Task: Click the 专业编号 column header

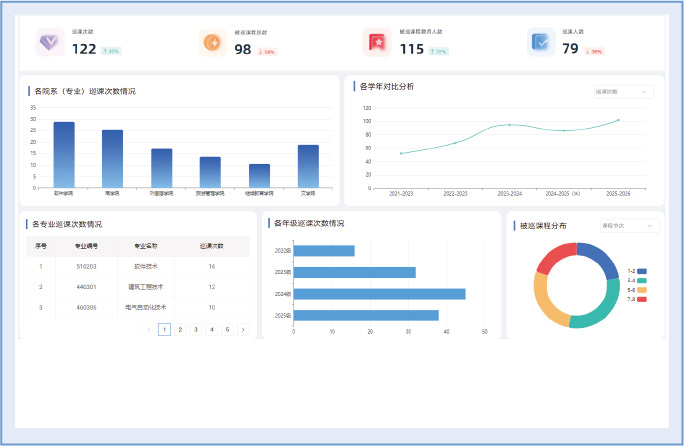Action: pos(86,246)
